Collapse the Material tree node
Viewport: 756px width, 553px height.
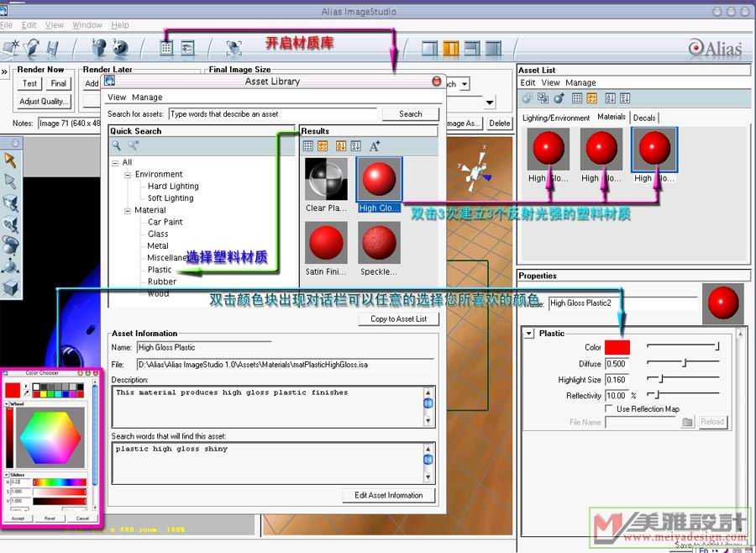tap(128, 210)
